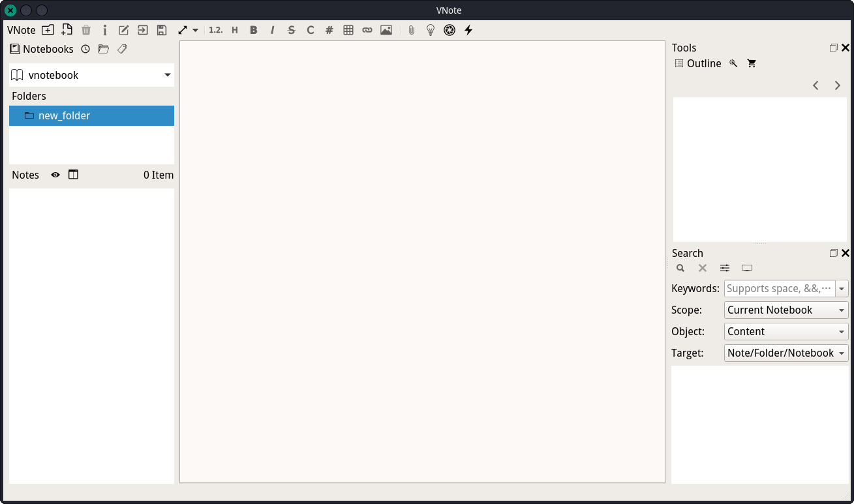Open search advanced settings sliders icon
The image size is (854, 504).
point(725,268)
